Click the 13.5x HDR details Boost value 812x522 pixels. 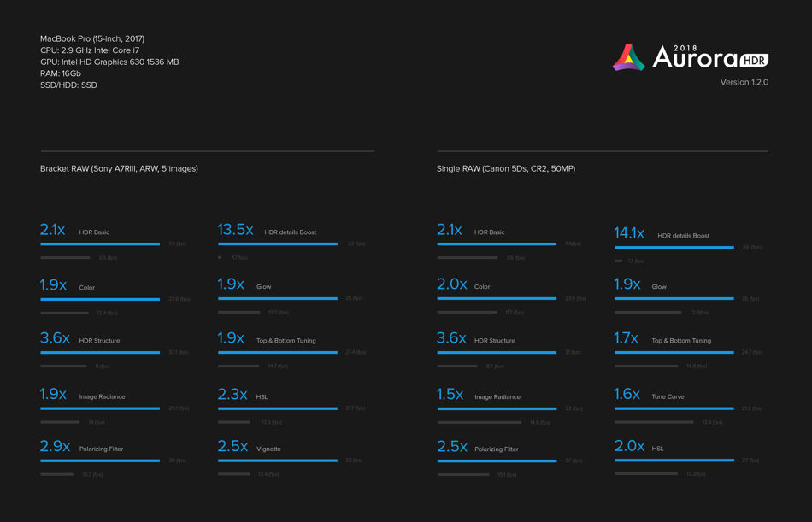(x=235, y=230)
